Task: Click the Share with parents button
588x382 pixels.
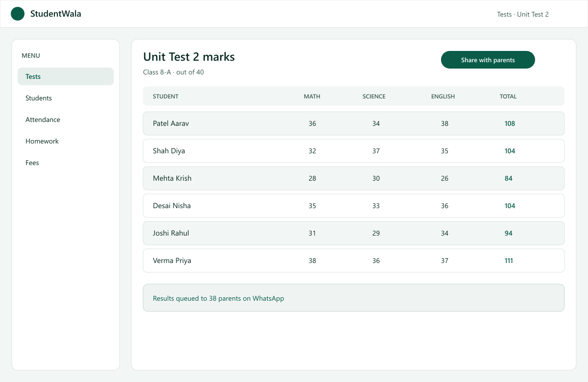Action: 488,60
